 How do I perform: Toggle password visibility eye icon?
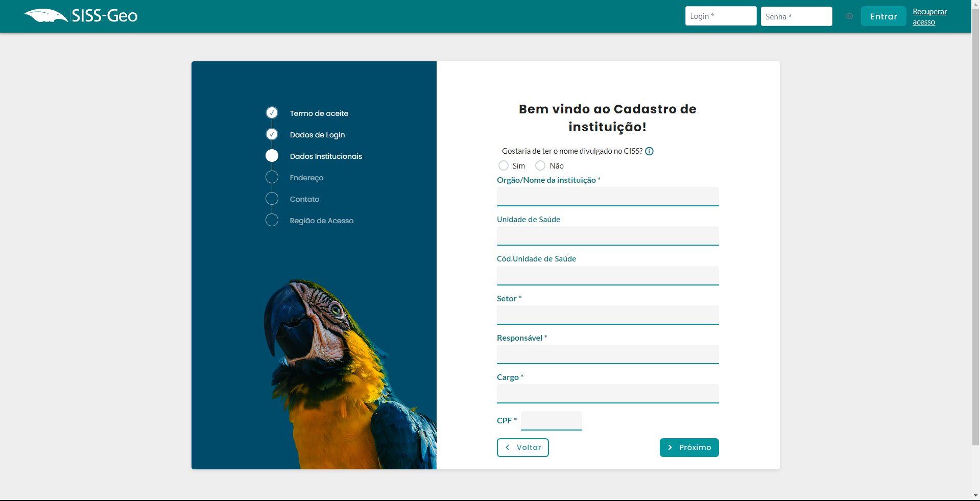click(x=849, y=16)
